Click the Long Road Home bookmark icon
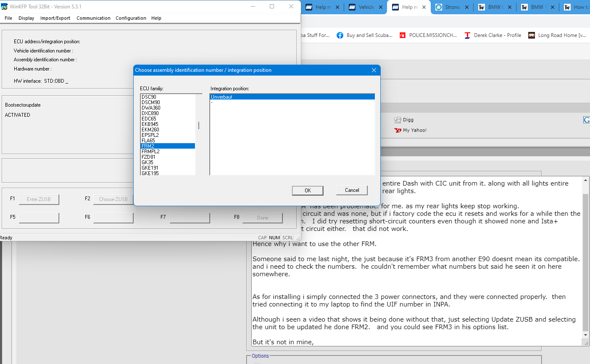Viewport: 590px width, 364px height. (532, 35)
